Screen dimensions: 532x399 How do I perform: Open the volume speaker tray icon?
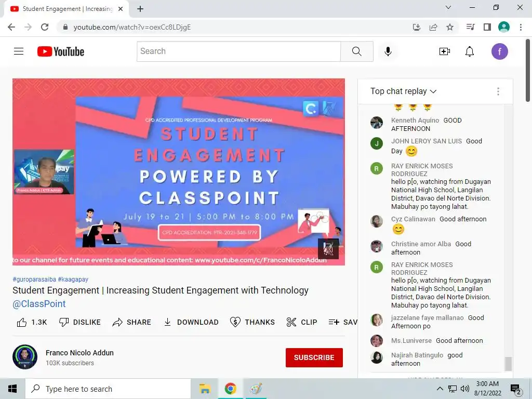[x=465, y=389]
